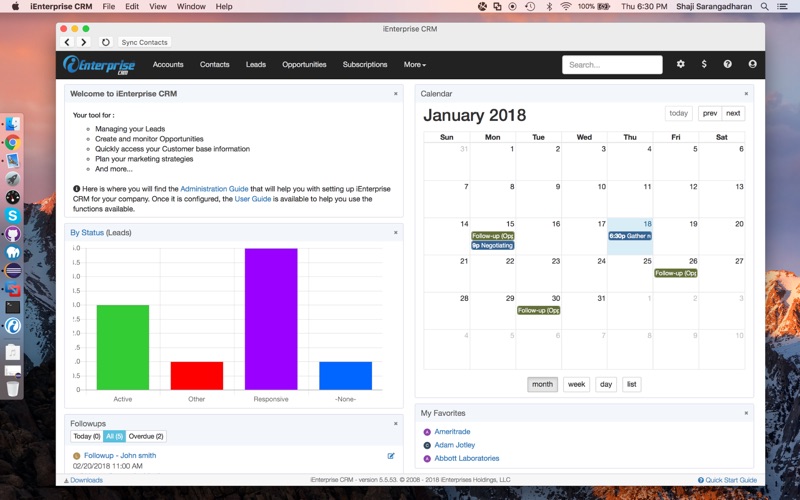
Task: Open the Followup - John smith link
Action: click(120, 456)
